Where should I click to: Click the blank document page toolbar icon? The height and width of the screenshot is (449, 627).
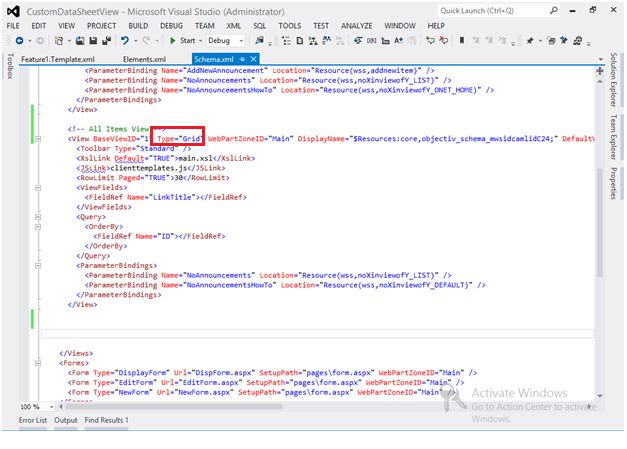click(x=300, y=40)
